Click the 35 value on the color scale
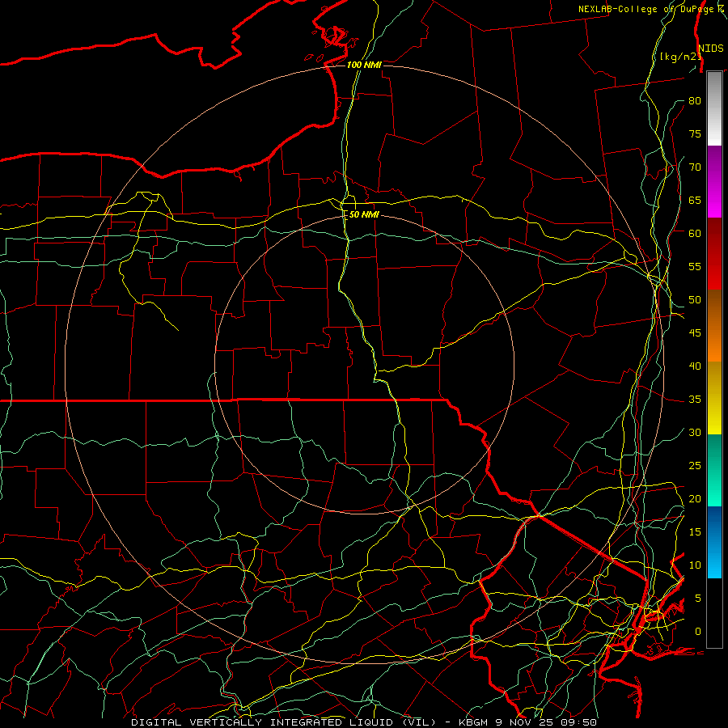Screen dimensions: 728x728 pos(695,400)
